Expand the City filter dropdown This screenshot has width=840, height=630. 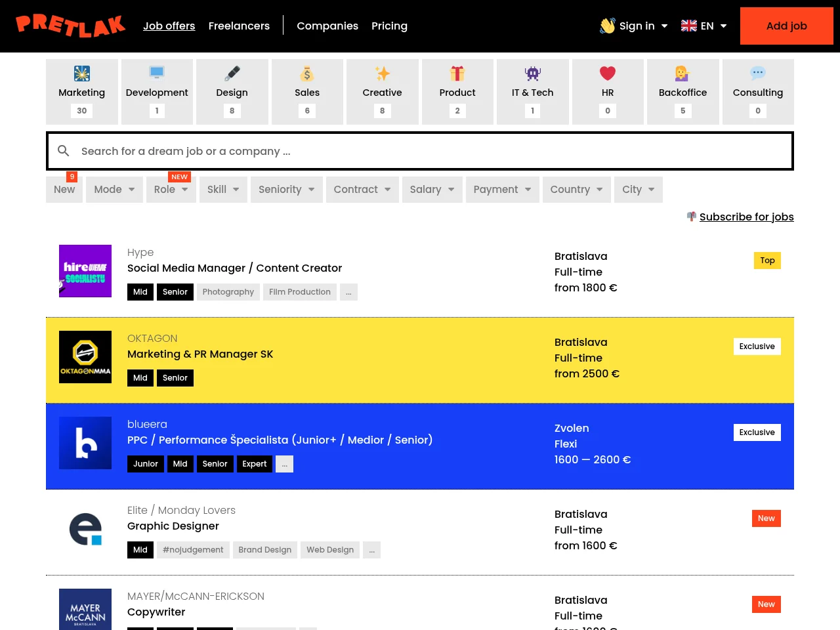pos(639,190)
